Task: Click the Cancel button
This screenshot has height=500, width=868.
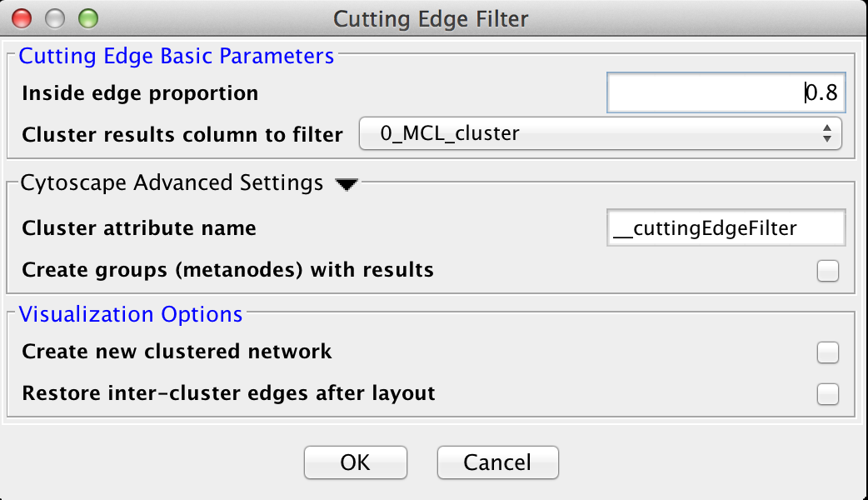Action: pos(497,462)
